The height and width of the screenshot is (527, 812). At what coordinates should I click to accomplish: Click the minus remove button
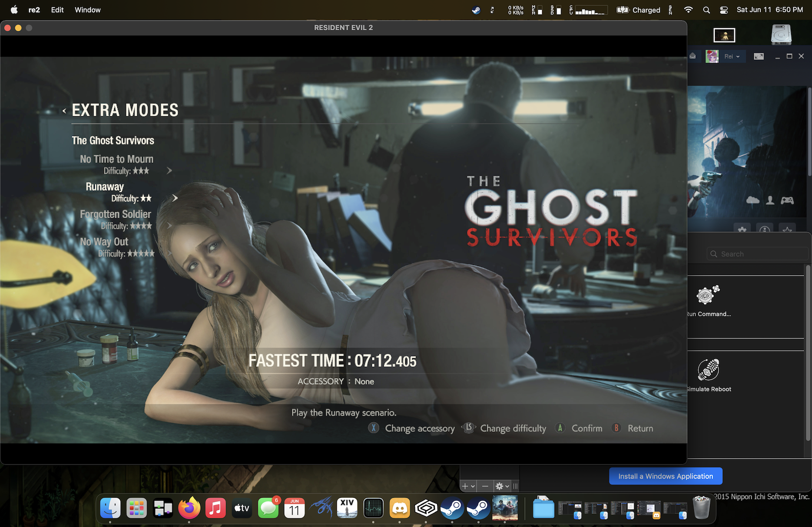tap(485, 486)
